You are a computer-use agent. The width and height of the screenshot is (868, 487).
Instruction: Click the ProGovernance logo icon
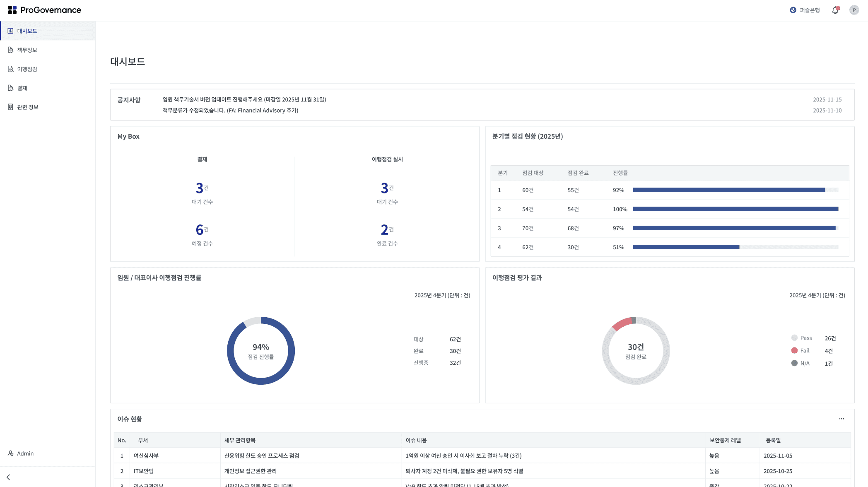(x=12, y=10)
